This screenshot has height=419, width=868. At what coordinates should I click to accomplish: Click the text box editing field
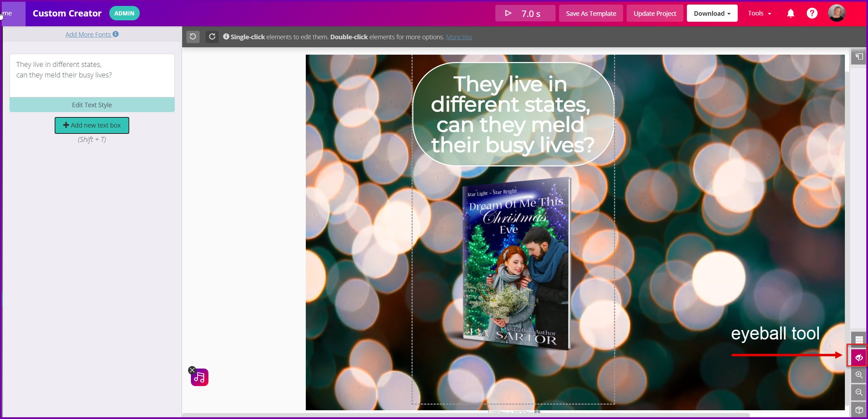click(x=92, y=75)
